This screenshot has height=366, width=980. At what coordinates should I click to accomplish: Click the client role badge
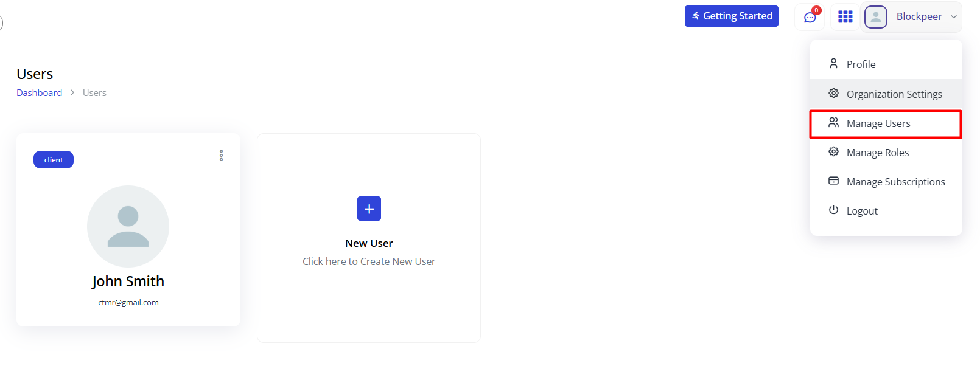pyautogui.click(x=54, y=160)
